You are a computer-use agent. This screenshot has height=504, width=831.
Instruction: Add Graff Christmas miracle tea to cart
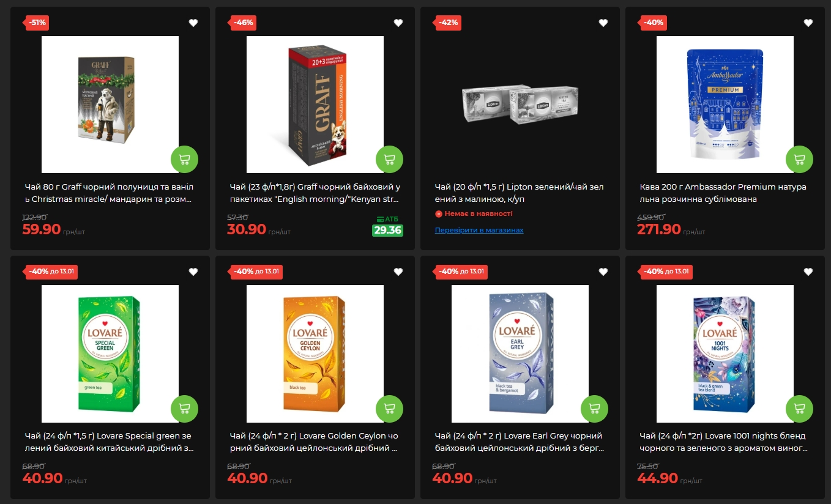click(x=184, y=160)
